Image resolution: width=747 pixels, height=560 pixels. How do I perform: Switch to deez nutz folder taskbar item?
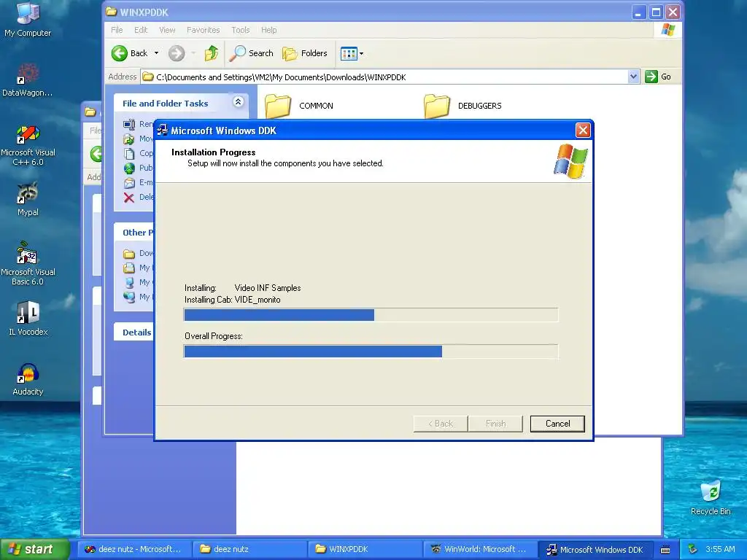(x=249, y=549)
